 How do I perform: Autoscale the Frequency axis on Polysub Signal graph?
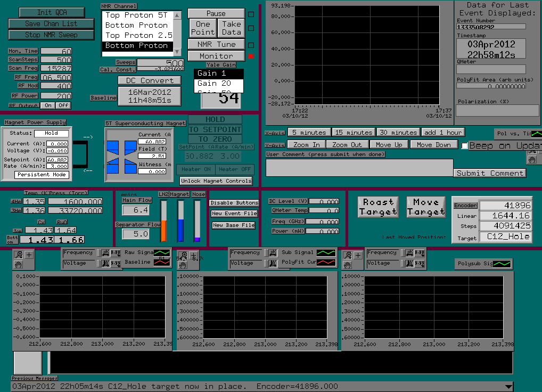[x=409, y=253]
